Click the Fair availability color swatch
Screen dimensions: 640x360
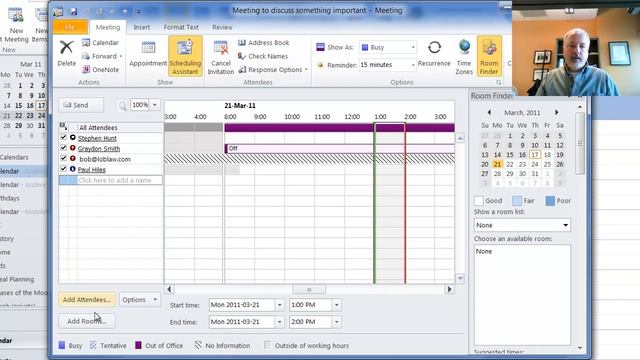(x=517, y=201)
